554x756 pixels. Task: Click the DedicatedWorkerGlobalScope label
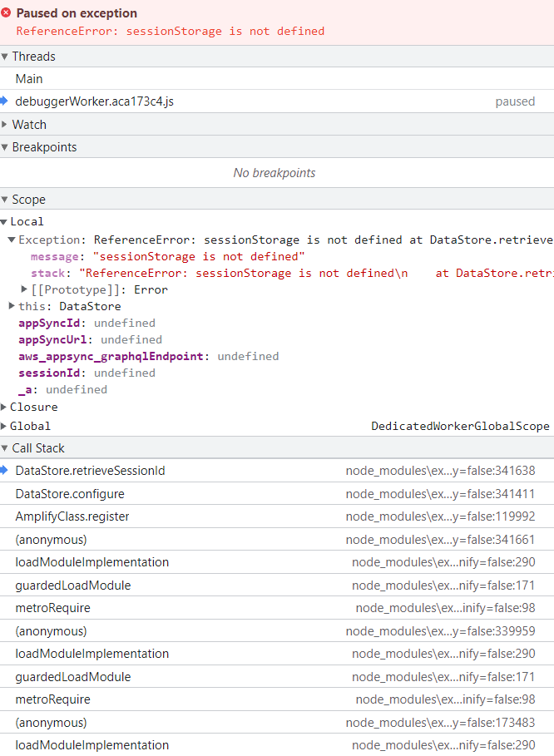[x=461, y=426]
